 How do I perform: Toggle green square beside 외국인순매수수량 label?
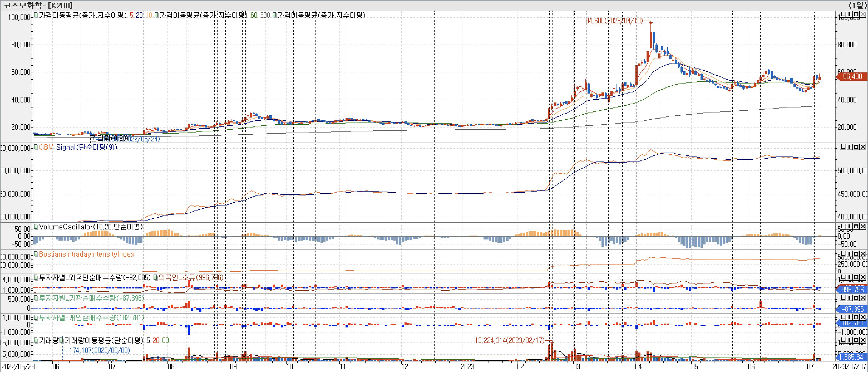36,278
